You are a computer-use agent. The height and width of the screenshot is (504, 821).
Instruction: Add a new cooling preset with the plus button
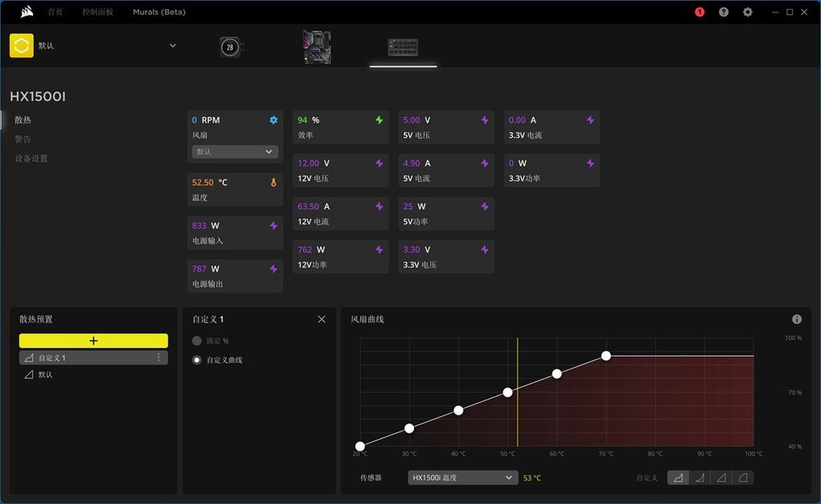(x=94, y=341)
